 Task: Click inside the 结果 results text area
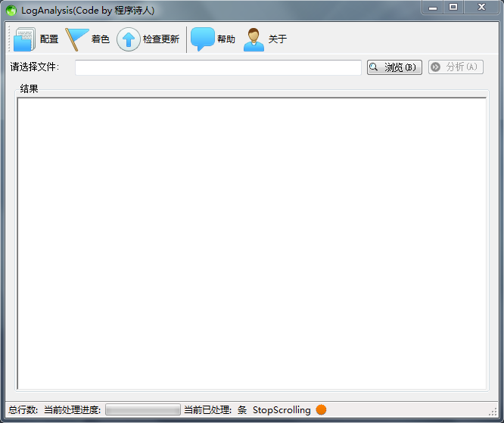(x=252, y=244)
